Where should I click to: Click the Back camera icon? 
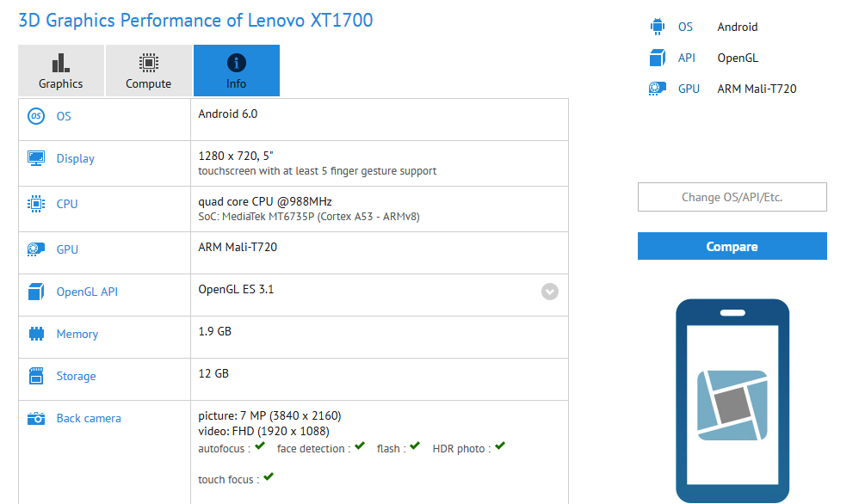click(x=36, y=418)
